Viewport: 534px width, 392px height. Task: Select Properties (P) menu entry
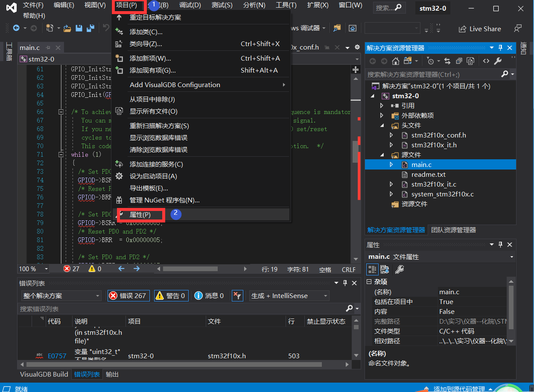pyautogui.click(x=201, y=214)
